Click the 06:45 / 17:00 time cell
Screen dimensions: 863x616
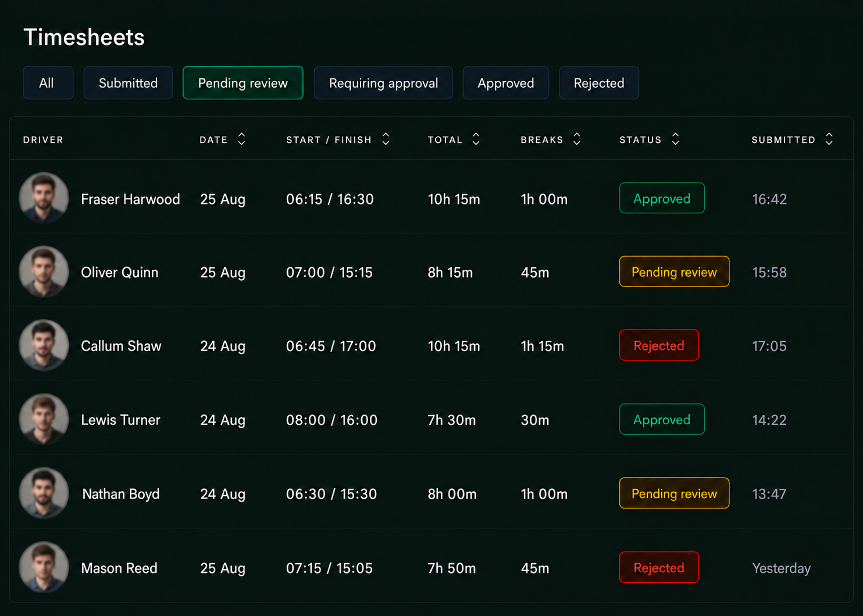[331, 346]
